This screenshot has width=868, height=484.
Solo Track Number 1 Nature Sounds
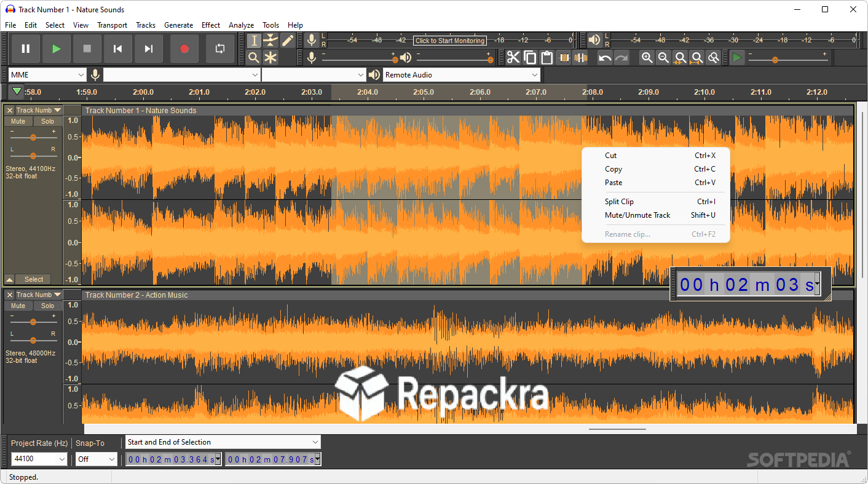(48, 121)
